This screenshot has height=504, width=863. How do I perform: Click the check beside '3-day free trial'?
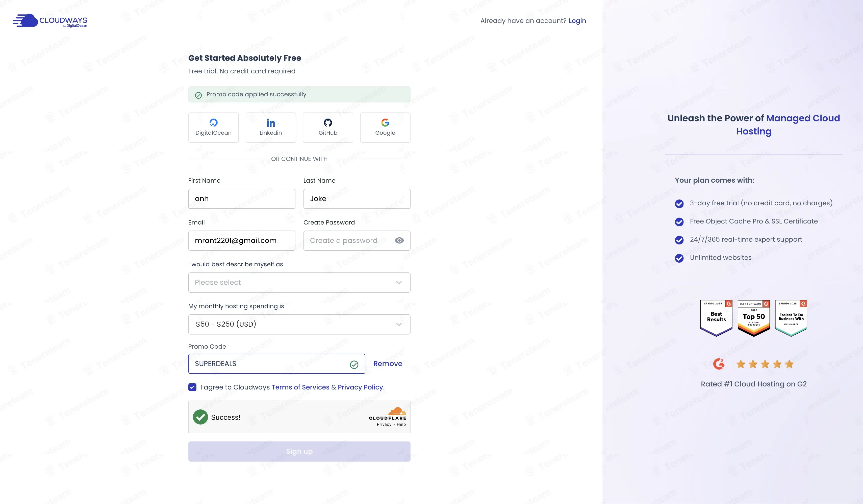click(x=679, y=204)
